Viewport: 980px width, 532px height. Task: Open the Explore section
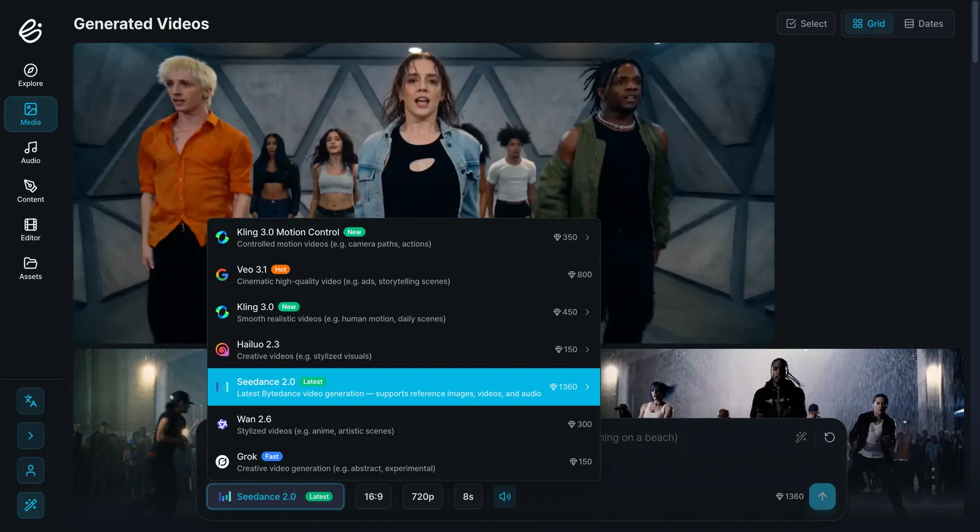(31, 75)
